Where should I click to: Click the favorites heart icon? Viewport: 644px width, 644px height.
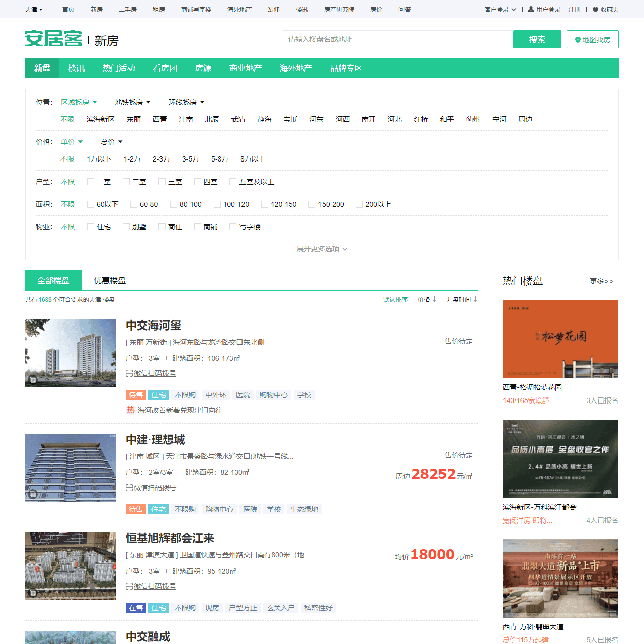point(596,9)
